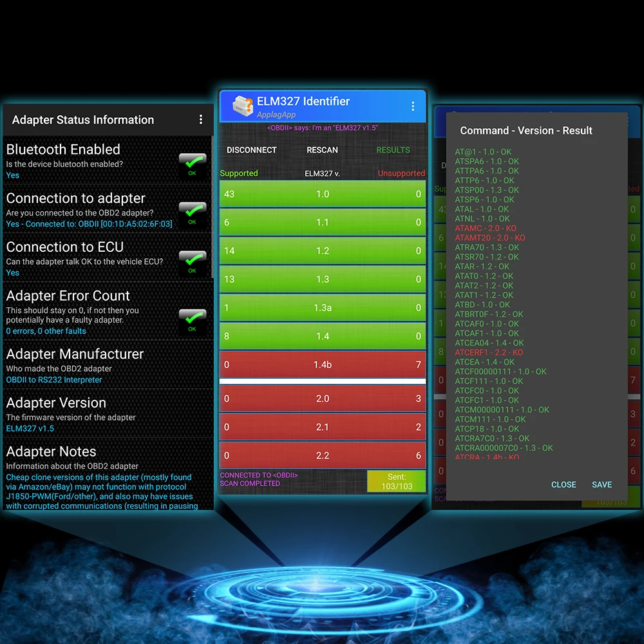Click the ATCP18 - 1.0 - OK entry
This screenshot has width=644, height=644.
pyautogui.click(x=487, y=429)
